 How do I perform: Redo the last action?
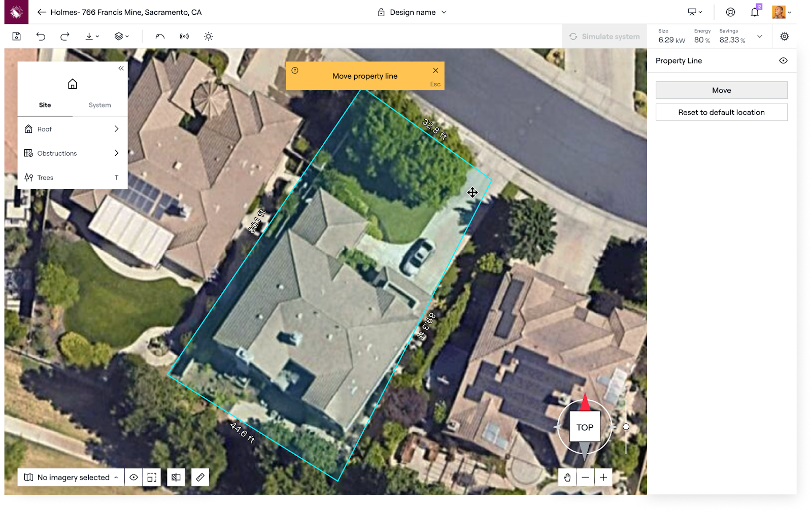pyautogui.click(x=65, y=37)
